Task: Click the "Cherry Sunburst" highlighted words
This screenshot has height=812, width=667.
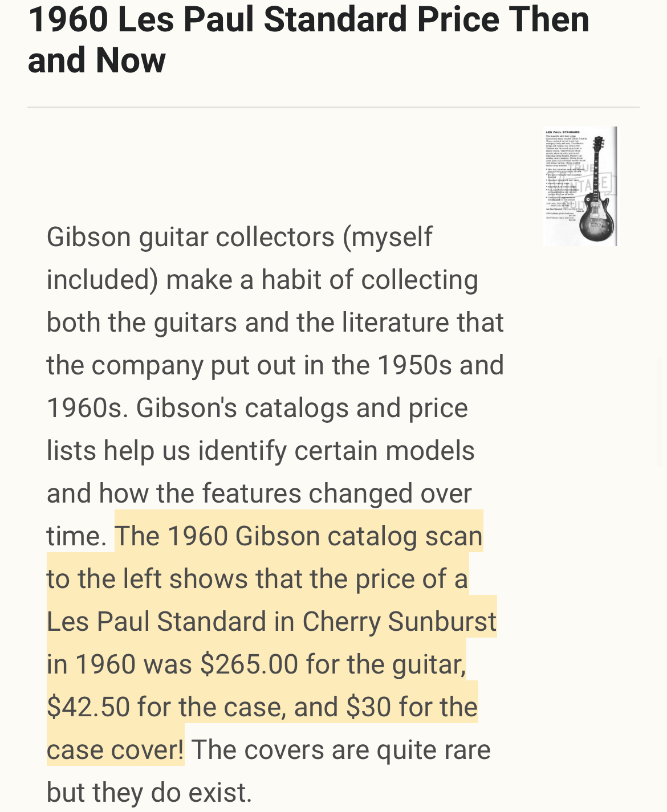Action: click(399, 622)
